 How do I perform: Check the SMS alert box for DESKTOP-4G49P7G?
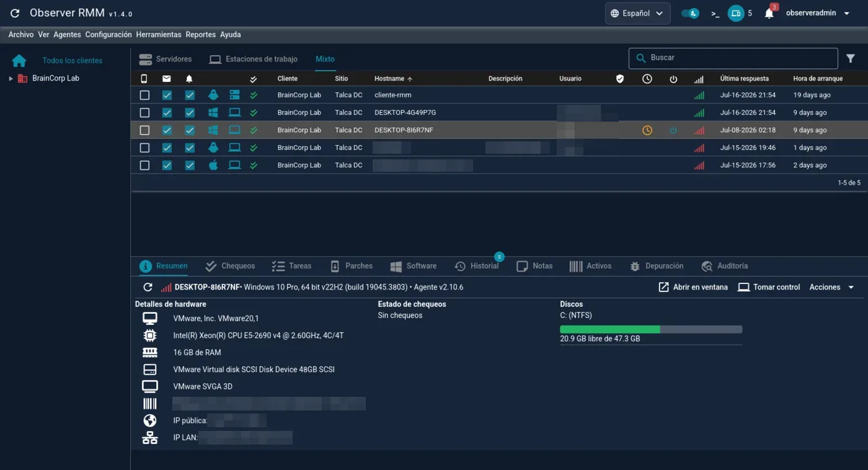(144, 112)
